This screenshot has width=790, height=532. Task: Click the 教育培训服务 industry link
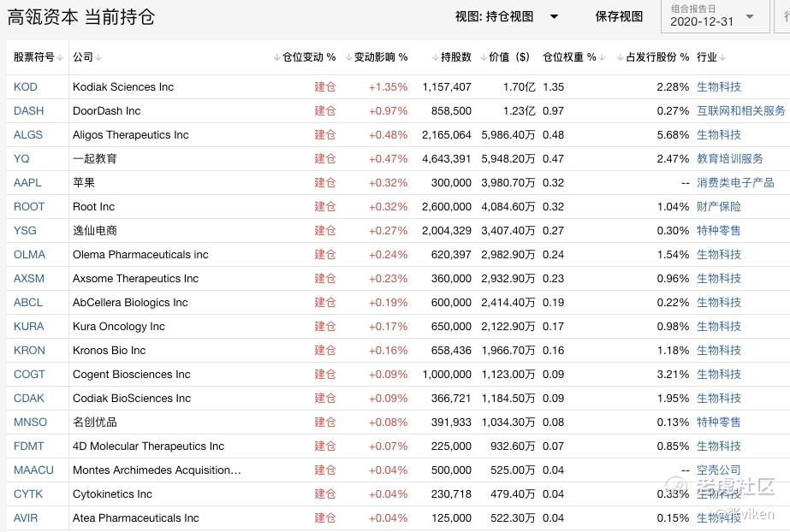(x=729, y=158)
